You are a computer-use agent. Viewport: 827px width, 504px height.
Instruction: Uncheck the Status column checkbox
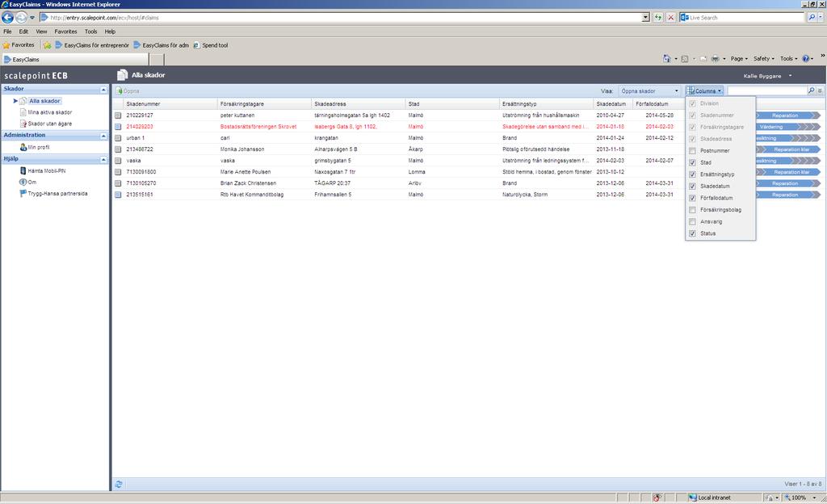point(692,233)
